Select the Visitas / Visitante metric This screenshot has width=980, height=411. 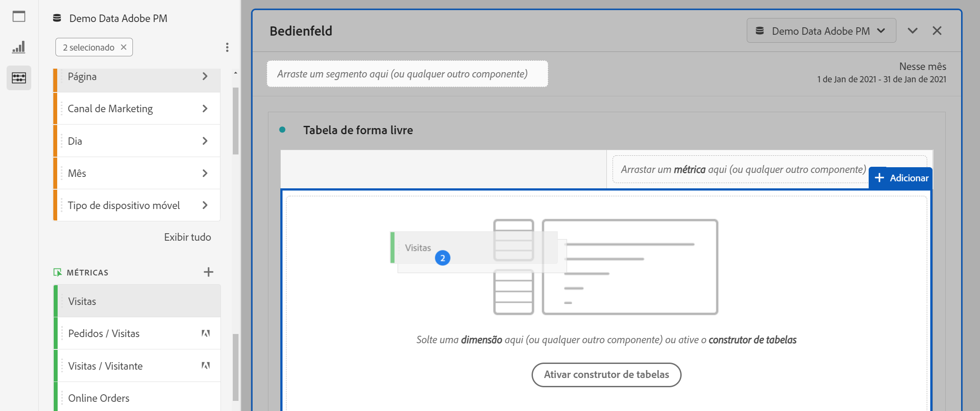137,366
